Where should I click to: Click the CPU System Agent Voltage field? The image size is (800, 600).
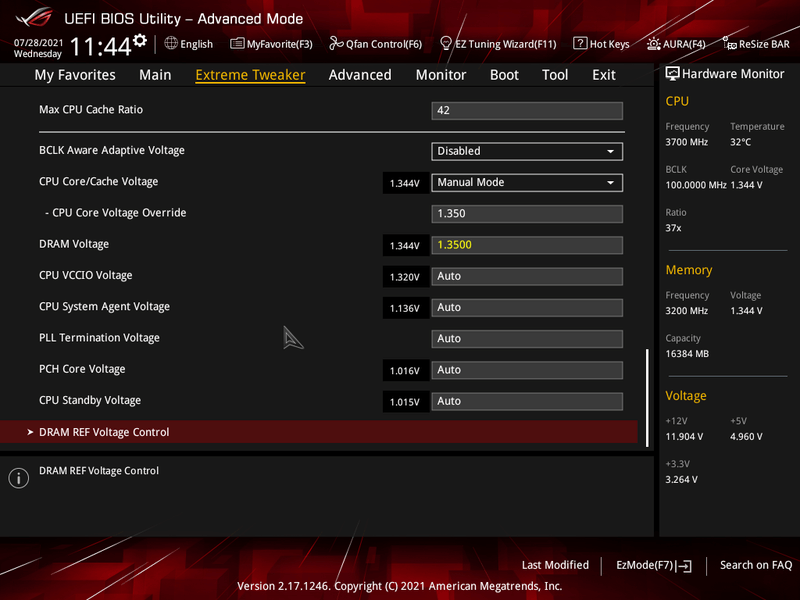(x=527, y=308)
